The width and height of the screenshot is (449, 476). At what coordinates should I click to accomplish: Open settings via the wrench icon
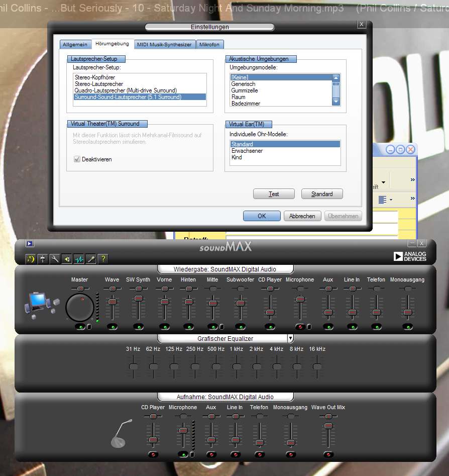tap(55, 259)
